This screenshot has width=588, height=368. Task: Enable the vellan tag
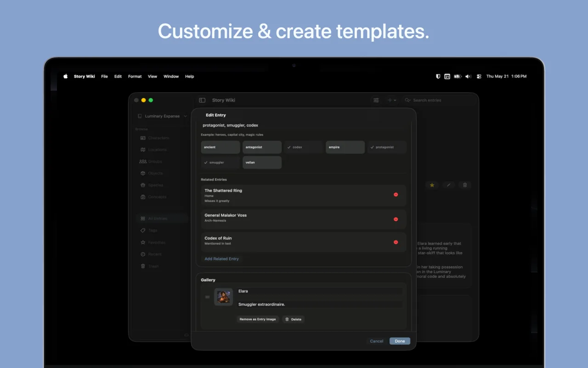(x=262, y=162)
